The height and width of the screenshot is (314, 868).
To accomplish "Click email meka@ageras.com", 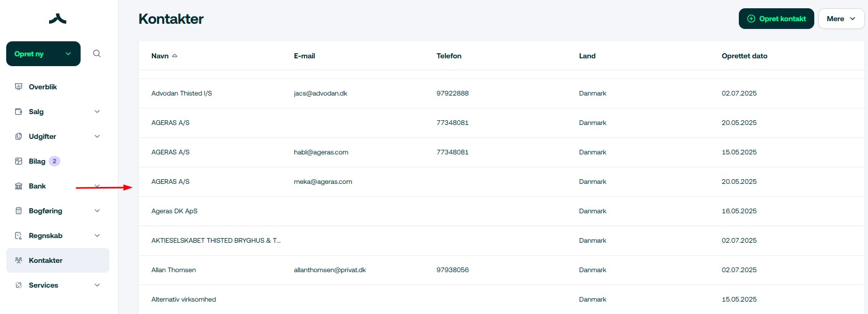I will pyautogui.click(x=323, y=182).
